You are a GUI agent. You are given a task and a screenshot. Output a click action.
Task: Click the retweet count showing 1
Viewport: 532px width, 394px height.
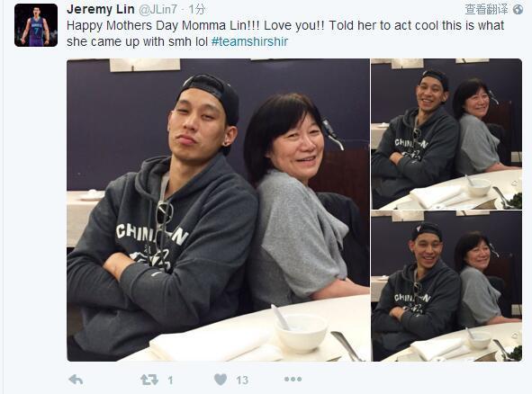point(170,381)
